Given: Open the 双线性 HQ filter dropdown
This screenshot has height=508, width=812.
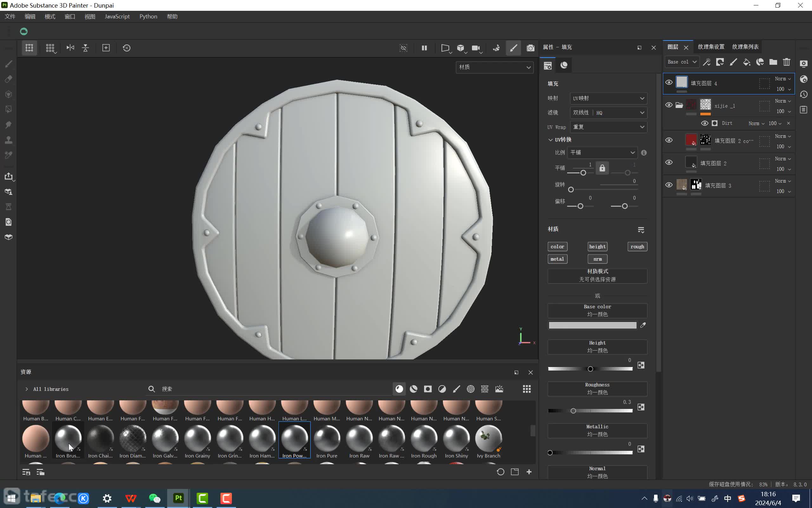Looking at the screenshot, I should [608, 112].
